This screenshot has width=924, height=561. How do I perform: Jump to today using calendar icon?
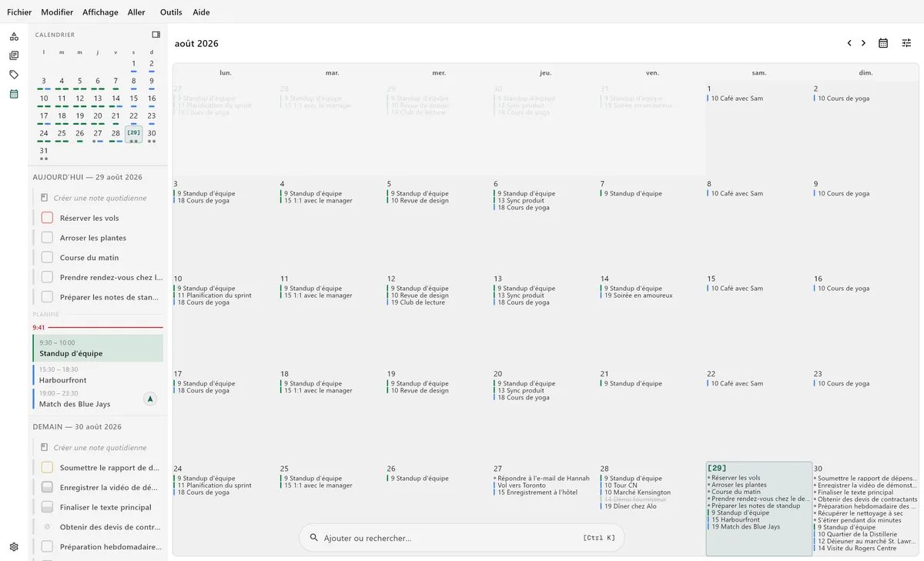pyautogui.click(x=883, y=43)
